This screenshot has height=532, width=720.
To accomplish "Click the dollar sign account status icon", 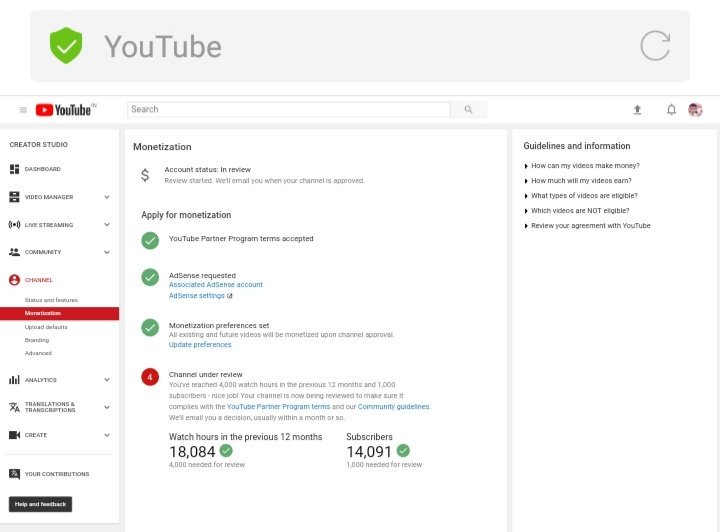I will (145, 175).
